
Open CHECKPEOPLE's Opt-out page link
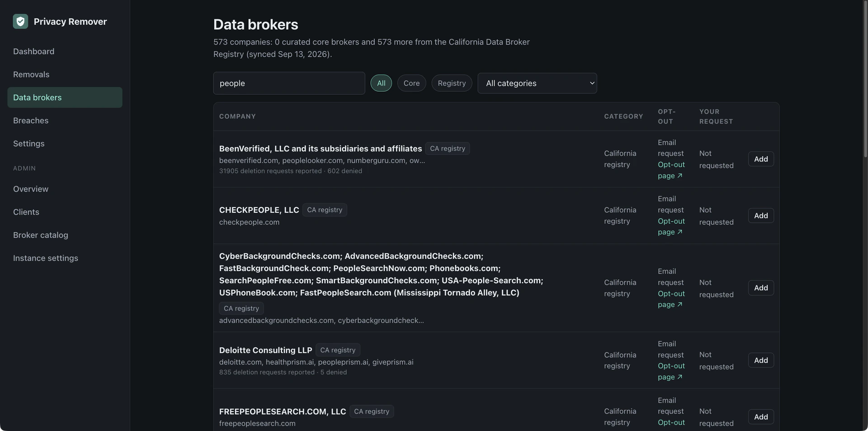671,227
